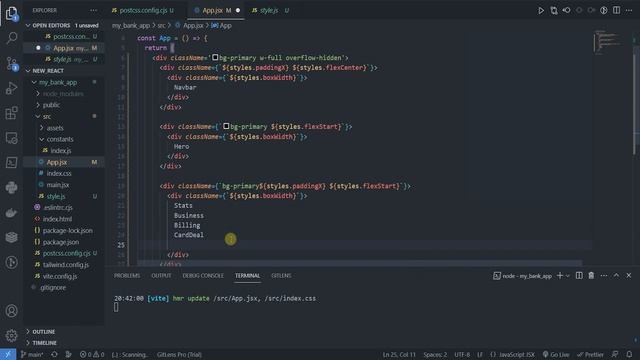Open the Remote Explorer icon
The width and height of the screenshot is (640, 360).
tap(11, 138)
